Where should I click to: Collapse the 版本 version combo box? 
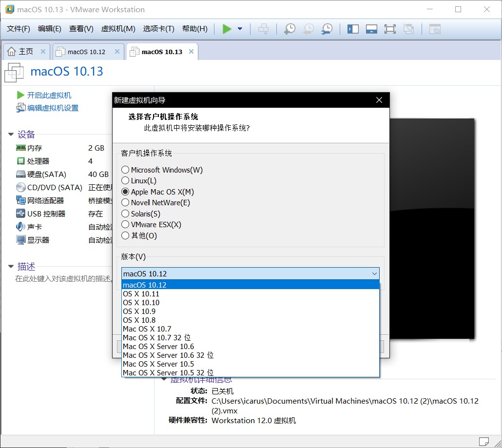pyautogui.click(x=374, y=274)
